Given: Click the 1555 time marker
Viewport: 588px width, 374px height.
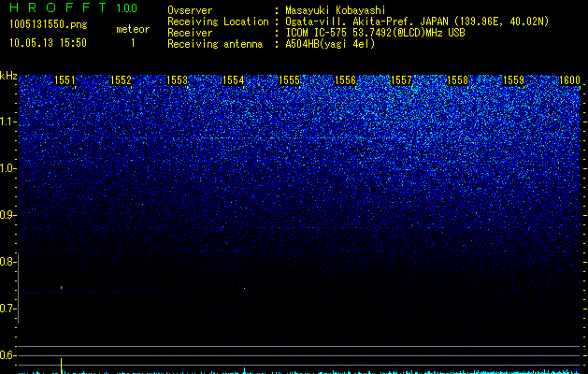Looking at the screenshot, I should click(289, 80).
